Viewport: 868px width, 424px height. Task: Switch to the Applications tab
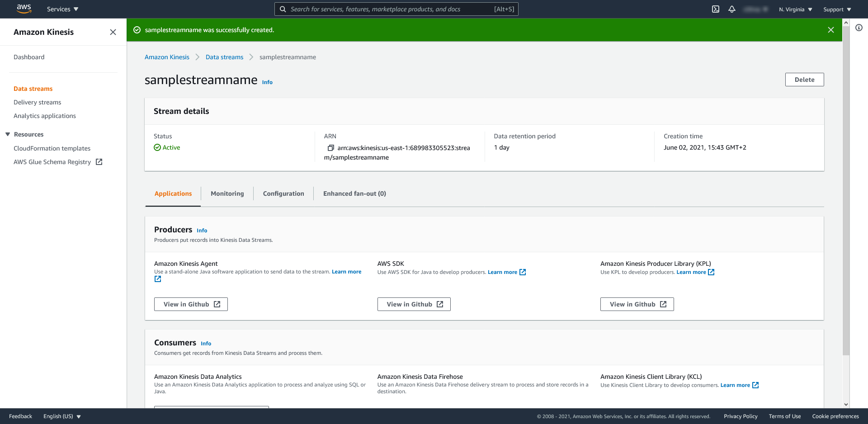tap(173, 193)
